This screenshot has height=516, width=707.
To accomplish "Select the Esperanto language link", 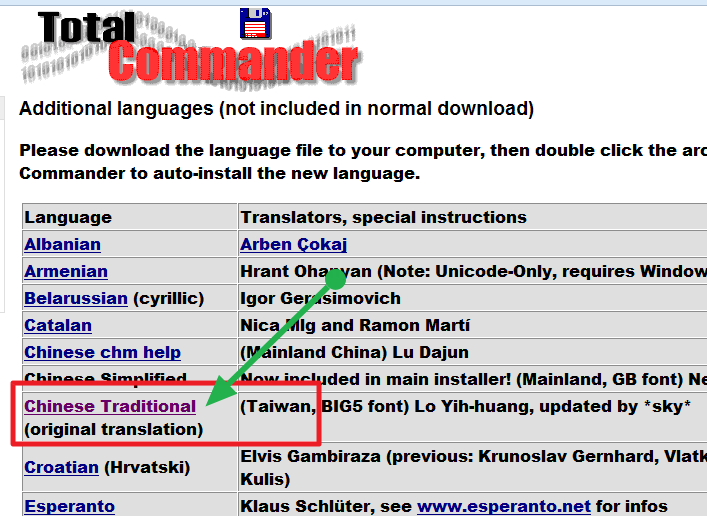I will pos(69,506).
